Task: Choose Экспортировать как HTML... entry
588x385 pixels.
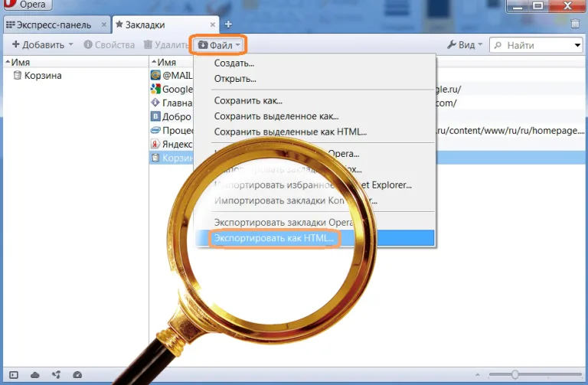Action: pos(314,238)
